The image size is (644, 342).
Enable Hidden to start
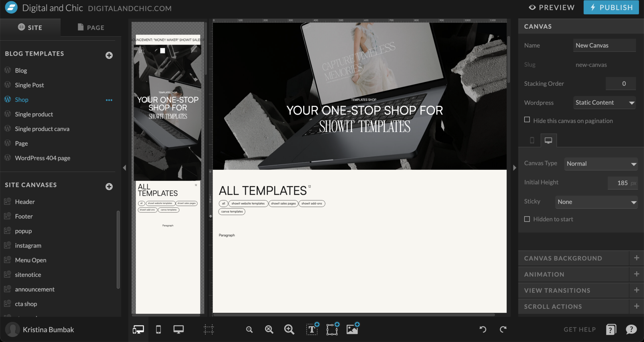point(527,219)
